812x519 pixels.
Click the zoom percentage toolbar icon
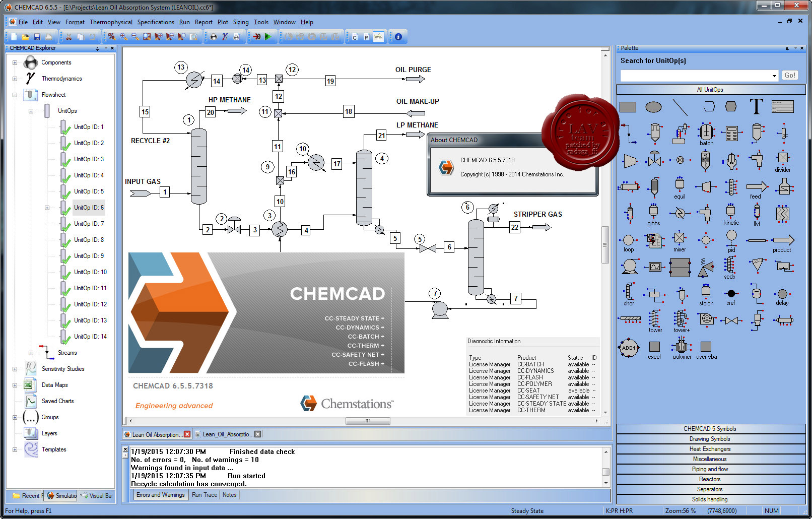tap(112, 37)
